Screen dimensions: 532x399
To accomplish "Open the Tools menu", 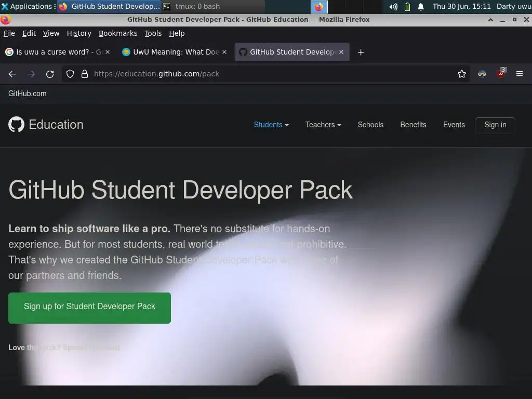I will 153,33.
